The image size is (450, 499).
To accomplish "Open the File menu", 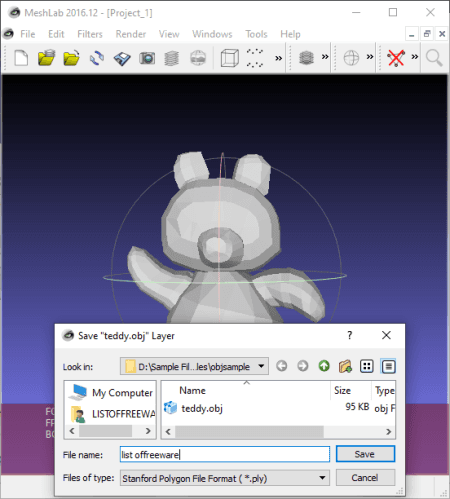I will pos(28,34).
